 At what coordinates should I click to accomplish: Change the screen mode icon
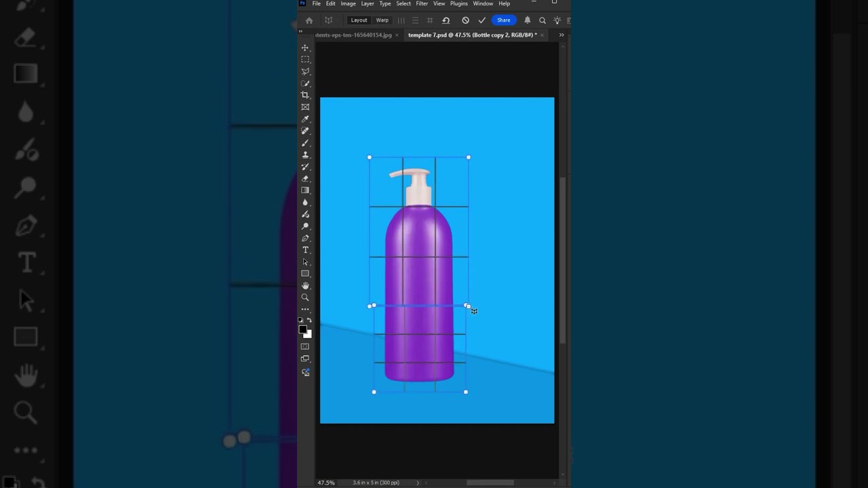[x=305, y=359]
